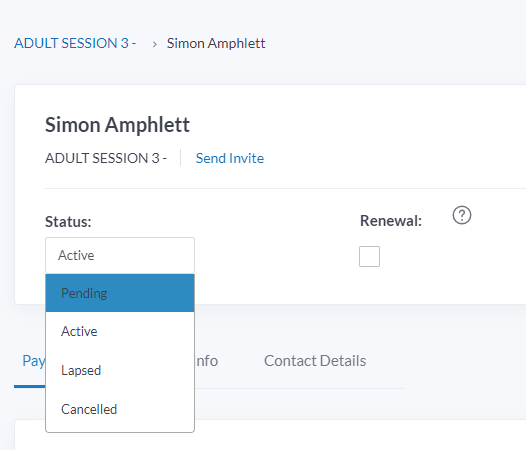The width and height of the screenshot is (526, 450).
Task: Click the empty card below the tabs
Action: pos(270,435)
